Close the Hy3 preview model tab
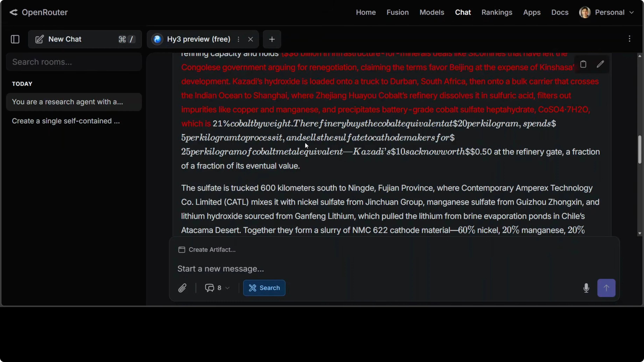644x362 pixels. tap(250, 39)
